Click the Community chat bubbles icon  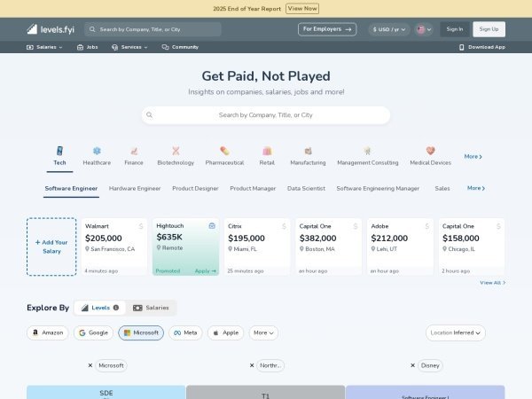(165, 47)
